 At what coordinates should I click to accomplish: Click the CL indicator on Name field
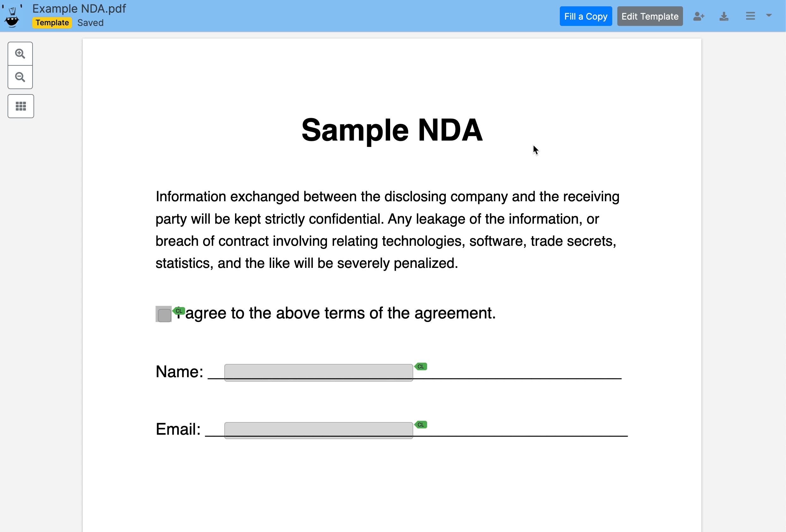[x=421, y=366]
